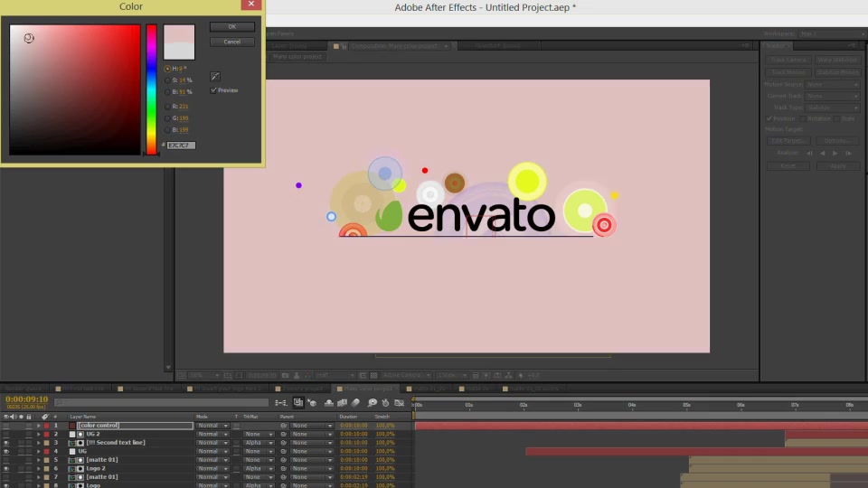The width and height of the screenshot is (868, 488).
Task: Click the lock column header icon
Action: tap(29, 417)
